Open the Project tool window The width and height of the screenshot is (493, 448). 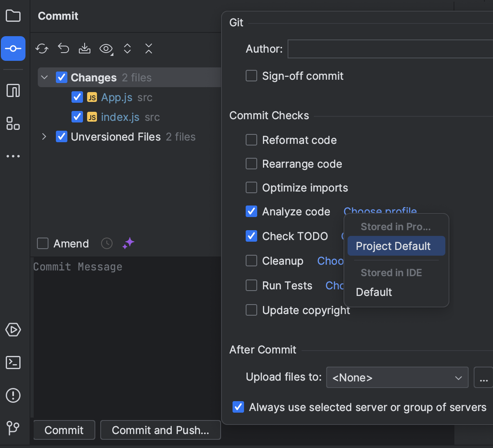[x=13, y=16]
